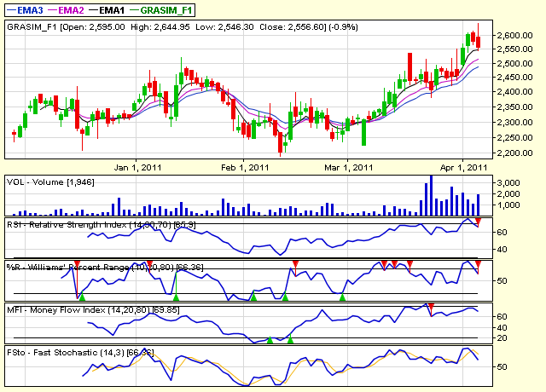The height and width of the screenshot is (392, 546).
Task: Click the Mar 1, 2011 date label
Action: coord(349,168)
